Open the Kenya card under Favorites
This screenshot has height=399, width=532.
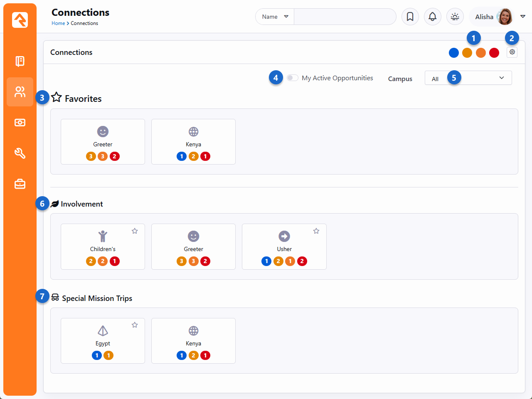coord(193,142)
